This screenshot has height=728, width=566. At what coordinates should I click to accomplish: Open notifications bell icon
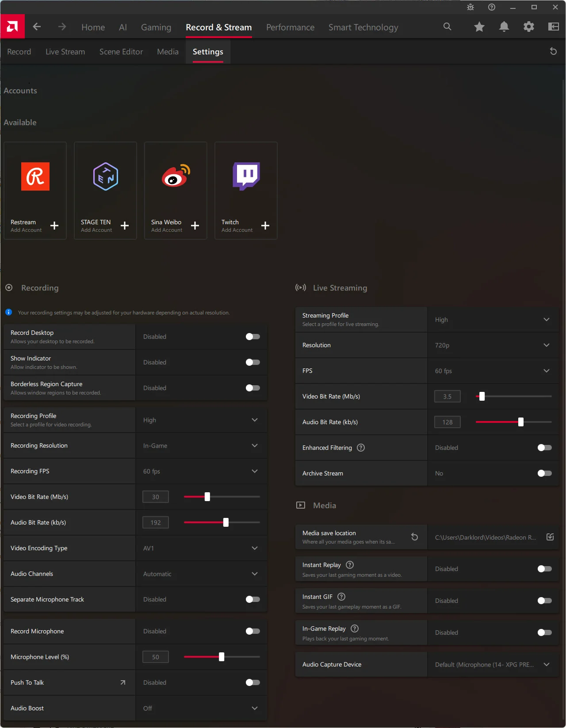(x=504, y=27)
